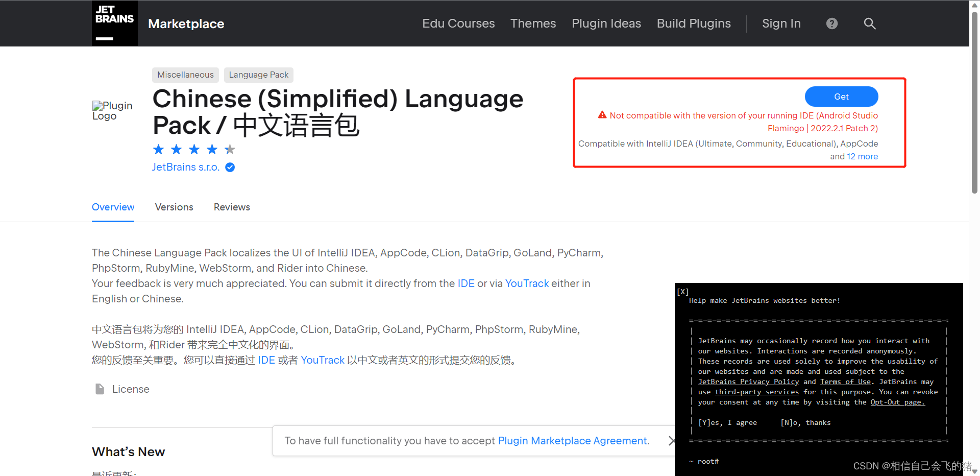
Task: Click the blue Get button
Action: pyautogui.click(x=841, y=97)
